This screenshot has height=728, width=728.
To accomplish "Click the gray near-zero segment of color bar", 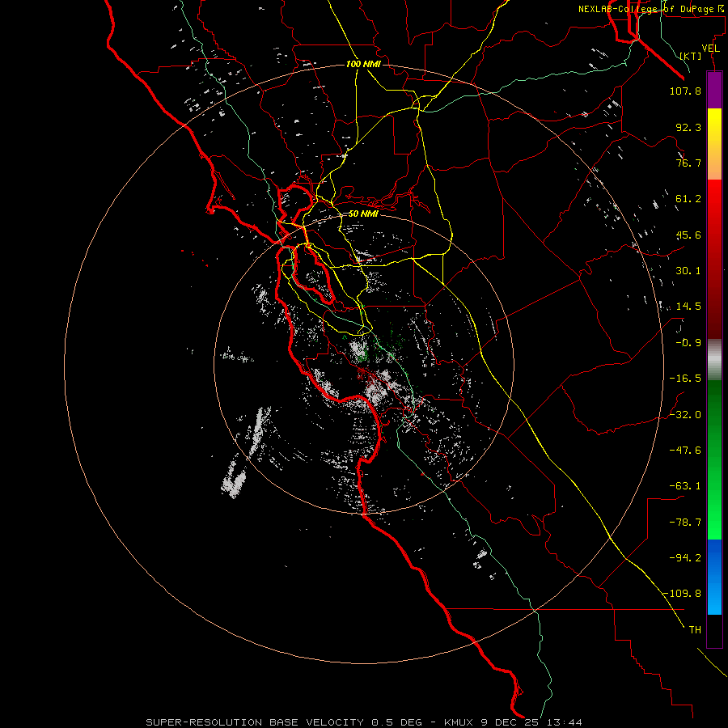I will [714, 360].
